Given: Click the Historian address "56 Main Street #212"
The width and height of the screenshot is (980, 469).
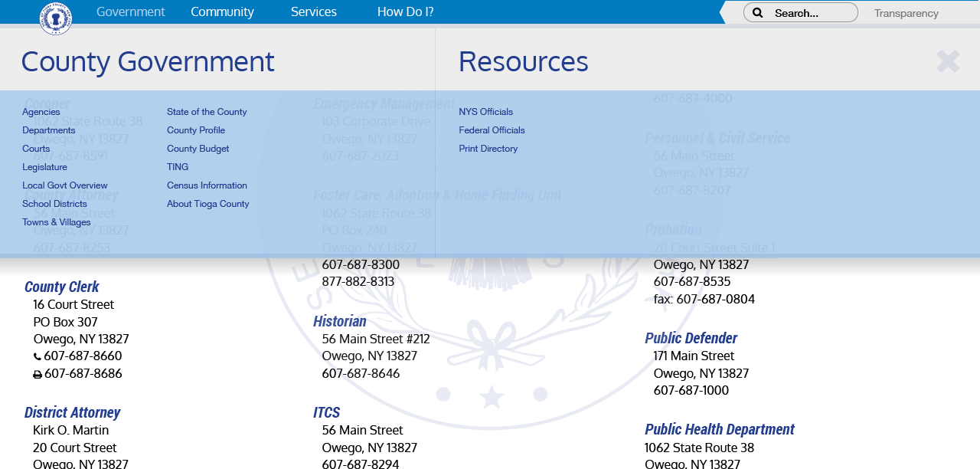Looking at the screenshot, I should click(376, 339).
